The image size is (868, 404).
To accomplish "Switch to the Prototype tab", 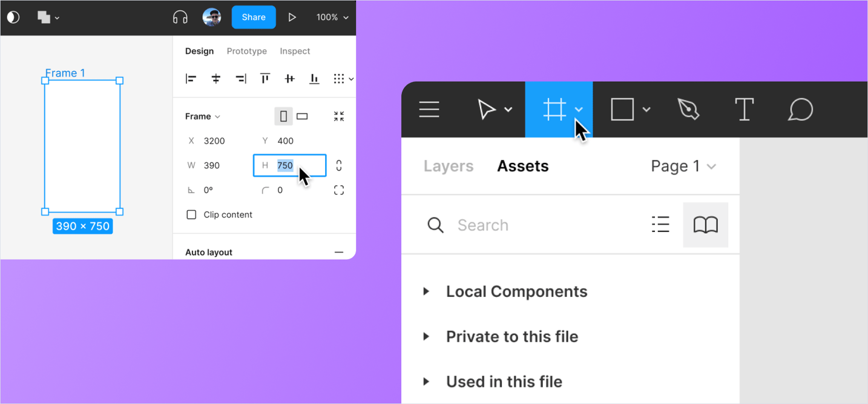I will coord(246,51).
